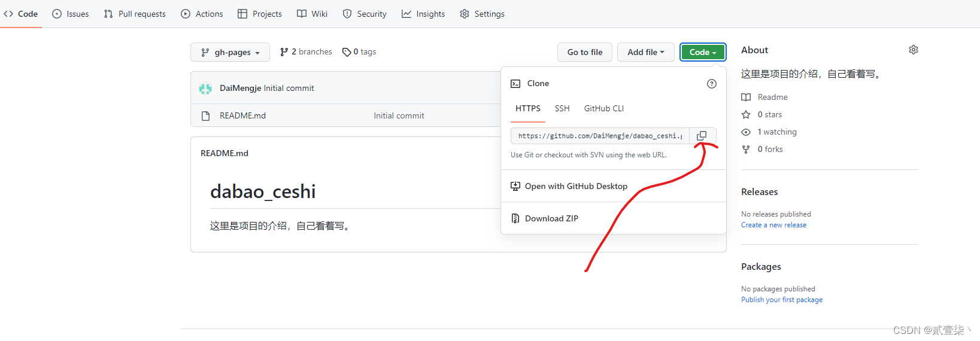Screen dimensions: 980x341
Task: View the 2 branches link
Action: (306, 52)
